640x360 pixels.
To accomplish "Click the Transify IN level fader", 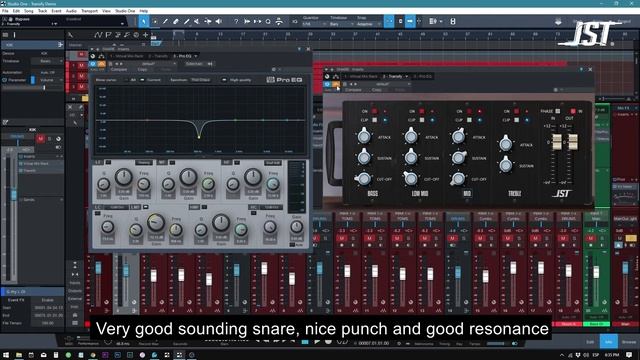I will (x=557, y=141).
